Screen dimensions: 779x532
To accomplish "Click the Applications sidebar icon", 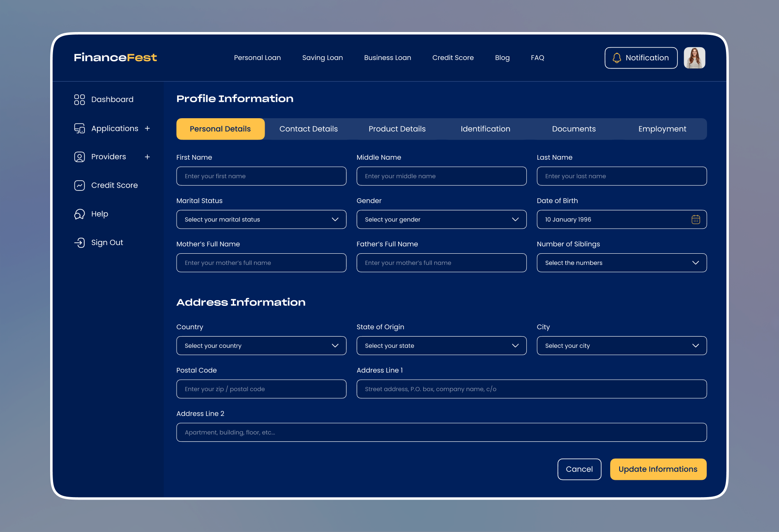I will coord(79,128).
